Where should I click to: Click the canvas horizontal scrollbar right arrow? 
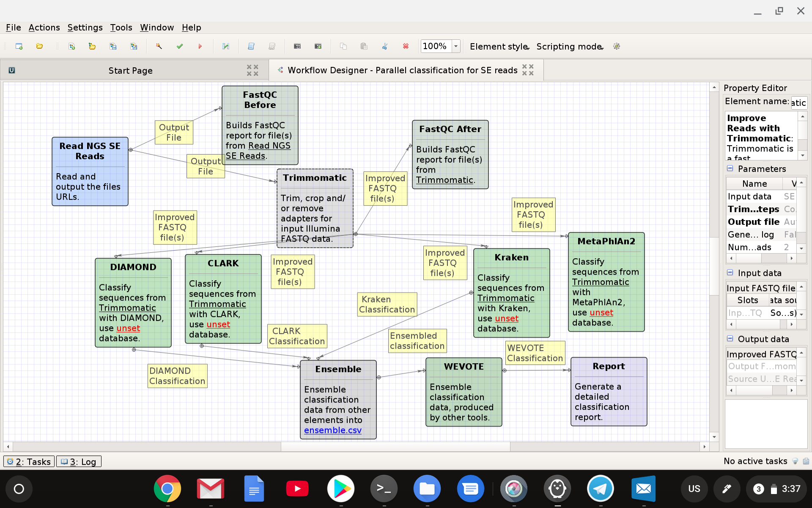click(704, 447)
